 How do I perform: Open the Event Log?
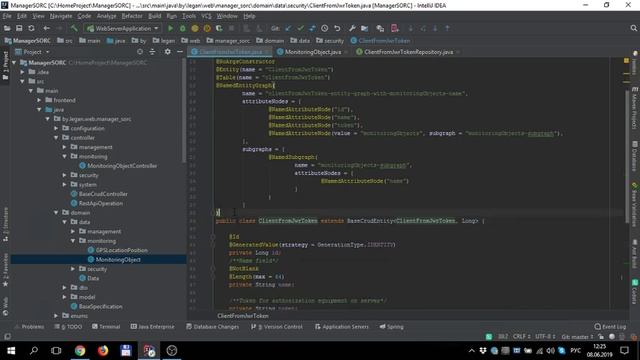point(611,327)
